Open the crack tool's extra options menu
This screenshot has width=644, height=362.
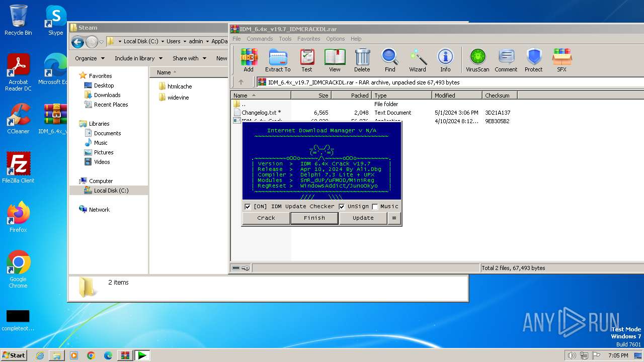pyautogui.click(x=394, y=218)
